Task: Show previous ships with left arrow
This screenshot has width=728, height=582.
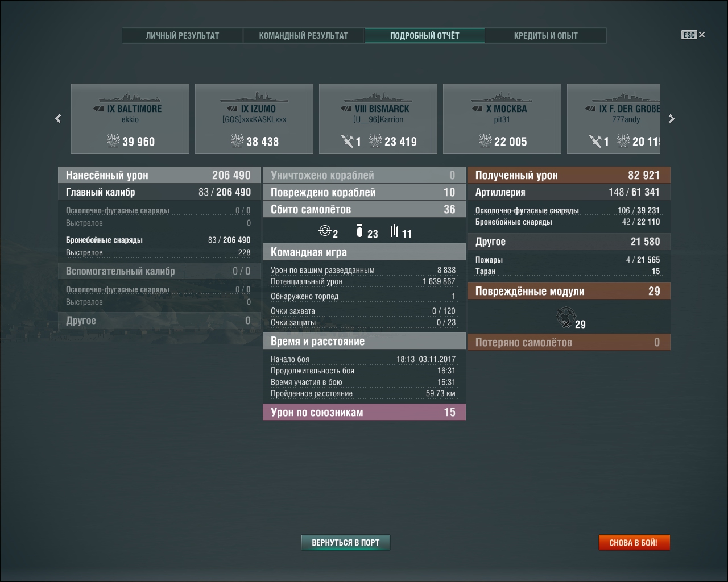Action: point(58,119)
